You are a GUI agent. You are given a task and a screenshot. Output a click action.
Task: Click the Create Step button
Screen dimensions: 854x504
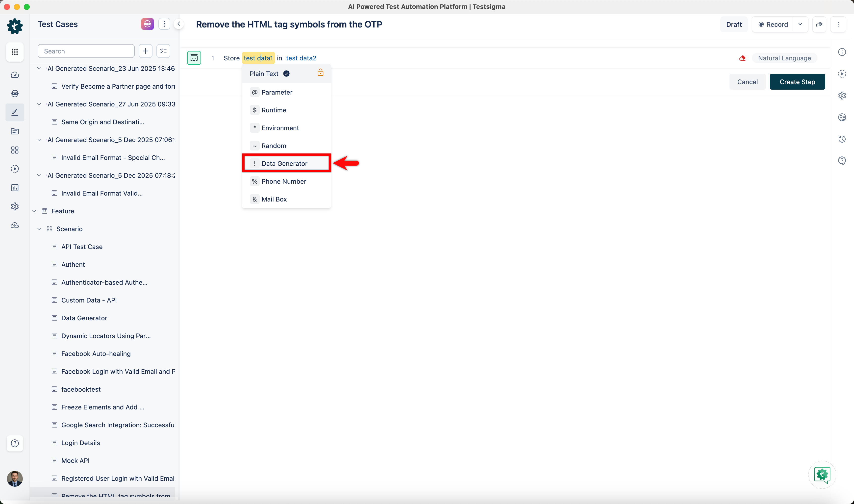797,82
